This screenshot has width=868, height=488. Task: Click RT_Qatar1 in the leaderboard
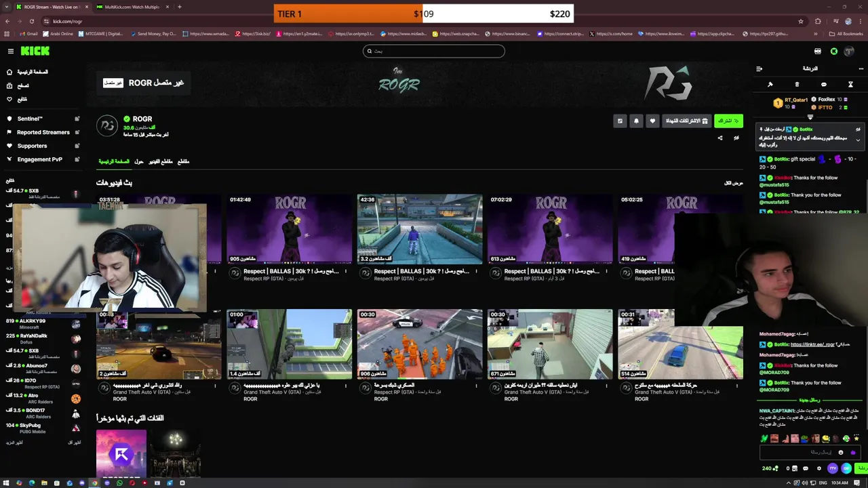(x=796, y=100)
